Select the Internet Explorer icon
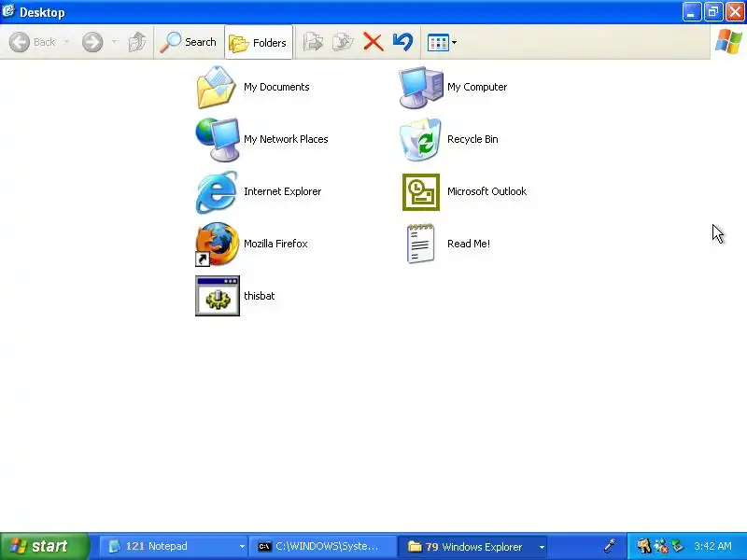This screenshot has width=747, height=560. [x=217, y=192]
